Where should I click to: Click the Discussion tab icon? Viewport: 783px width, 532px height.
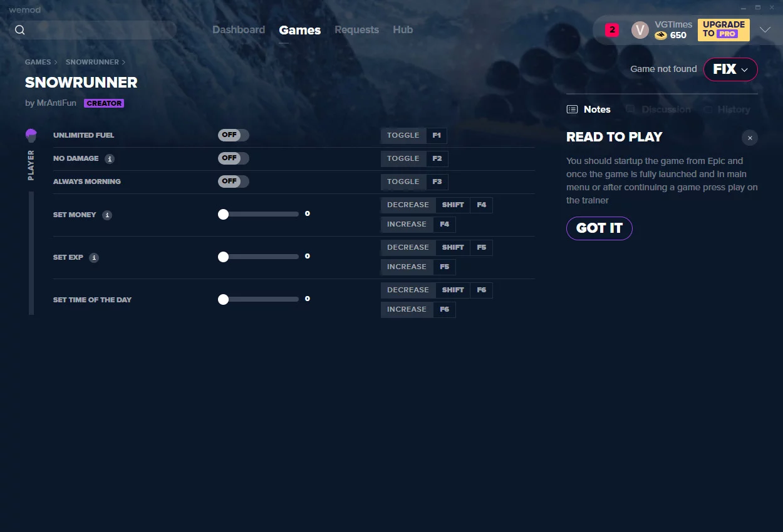click(631, 110)
